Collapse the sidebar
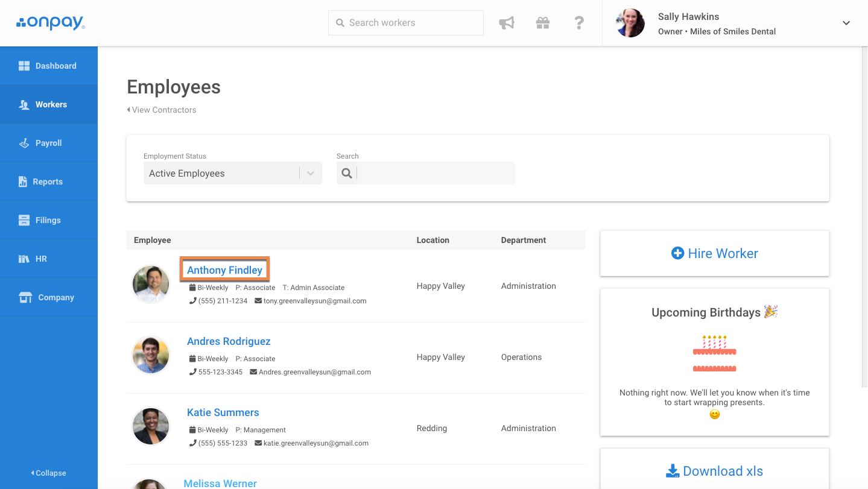This screenshot has height=489, width=868. pos(49,473)
